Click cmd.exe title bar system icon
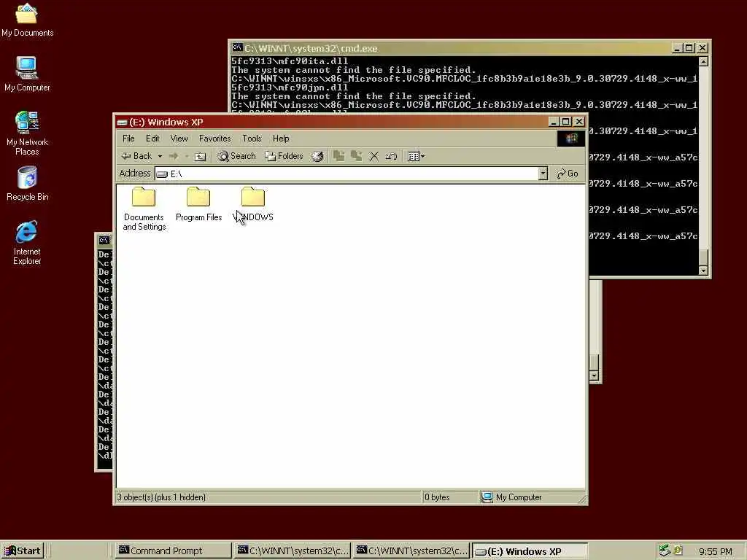 pyautogui.click(x=237, y=47)
